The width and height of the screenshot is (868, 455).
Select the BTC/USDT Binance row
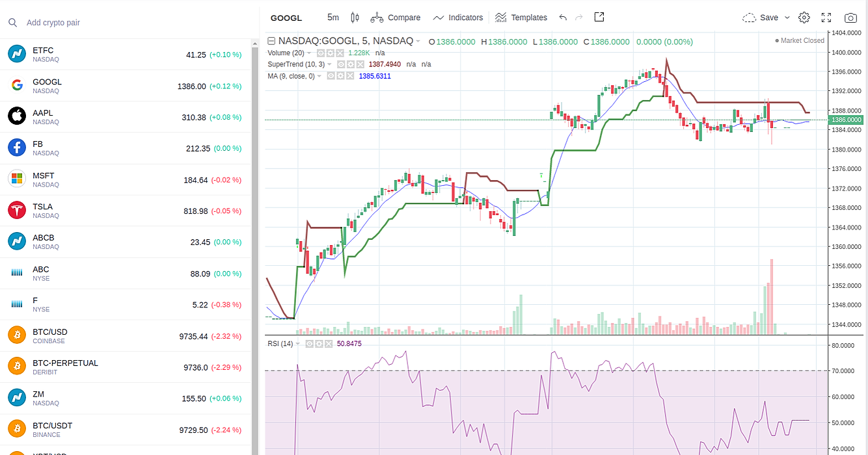pyautogui.click(x=125, y=430)
